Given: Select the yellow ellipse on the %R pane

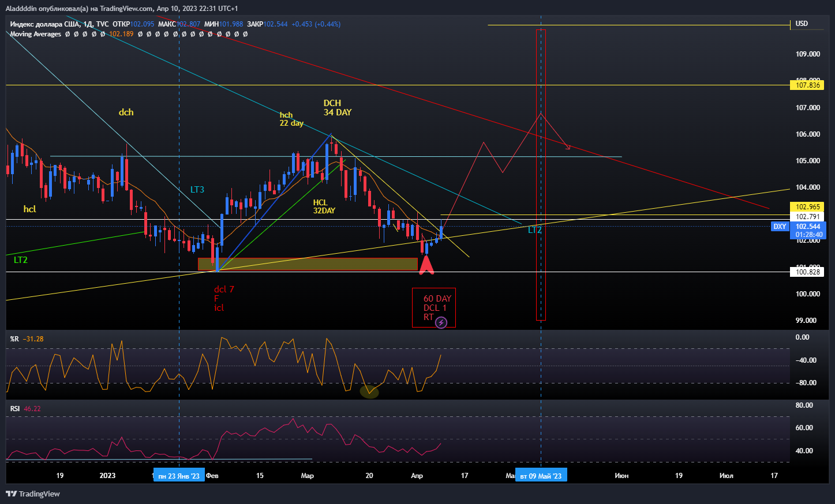Looking at the screenshot, I should tap(369, 392).
